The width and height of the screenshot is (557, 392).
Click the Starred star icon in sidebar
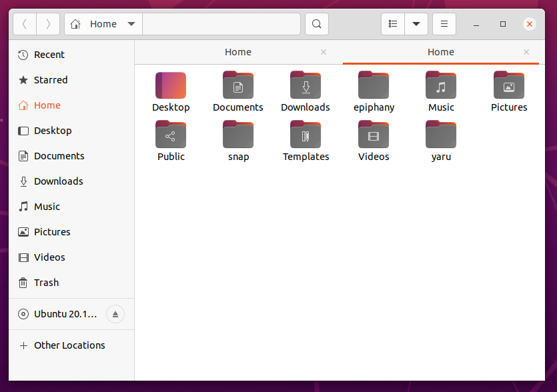point(23,80)
